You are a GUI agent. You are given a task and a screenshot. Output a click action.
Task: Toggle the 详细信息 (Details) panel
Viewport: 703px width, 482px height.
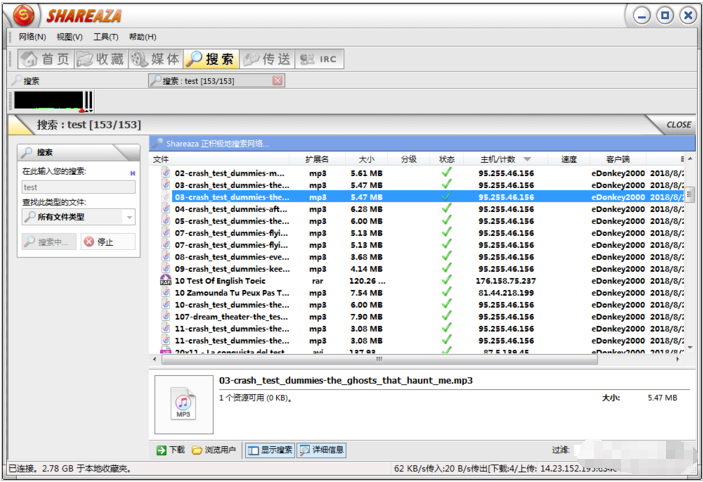[x=322, y=450]
